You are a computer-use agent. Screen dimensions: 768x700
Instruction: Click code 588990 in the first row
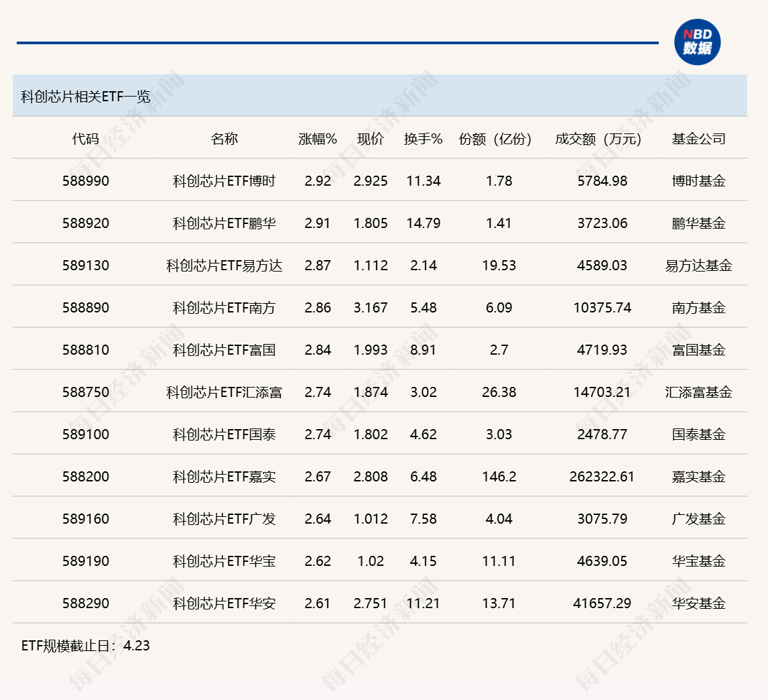point(84,180)
